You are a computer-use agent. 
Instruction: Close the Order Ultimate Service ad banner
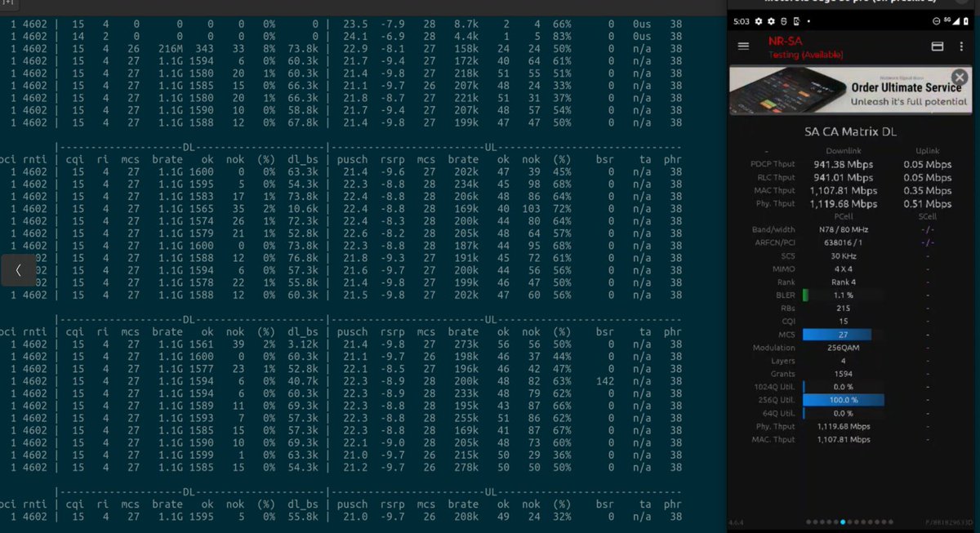(x=960, y=78)
